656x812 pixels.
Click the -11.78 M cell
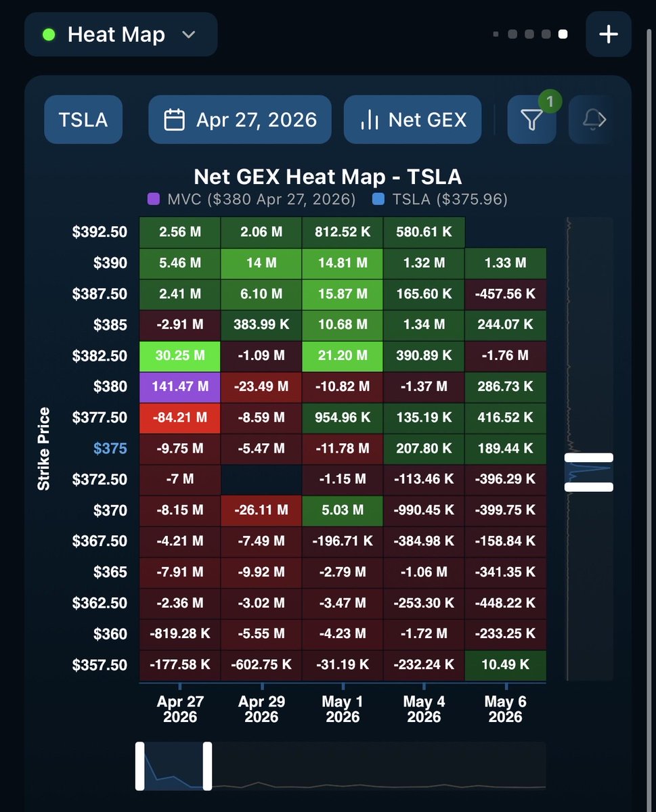pyautogui.click(x=343, y=449)
